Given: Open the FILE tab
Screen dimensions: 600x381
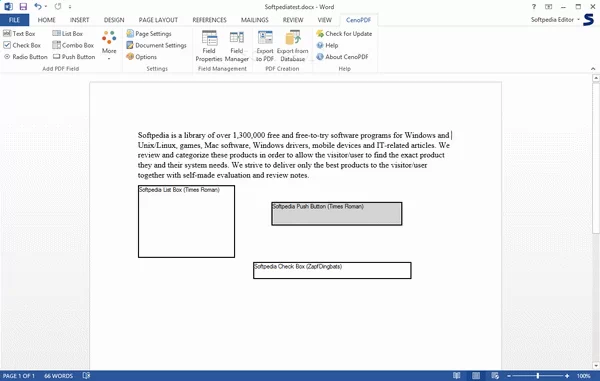Looking at the screenshot, I should (14, 20).
